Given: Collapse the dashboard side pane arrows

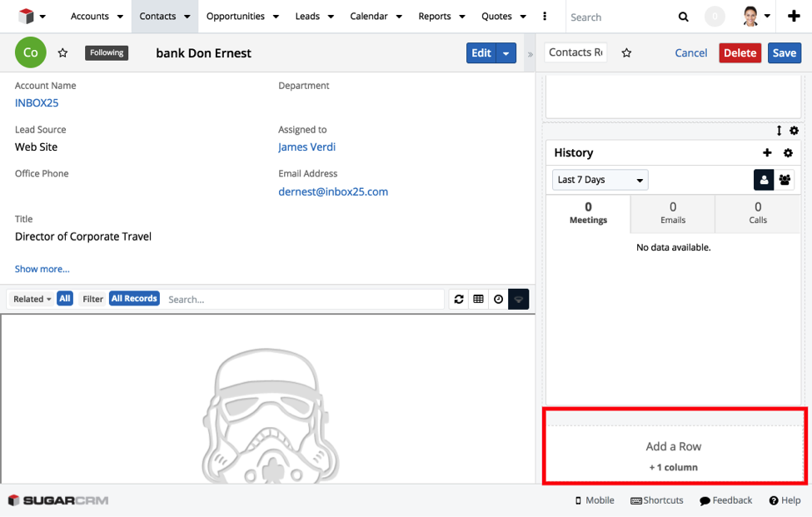Looking at the screenshot, I should click(530, 54).
